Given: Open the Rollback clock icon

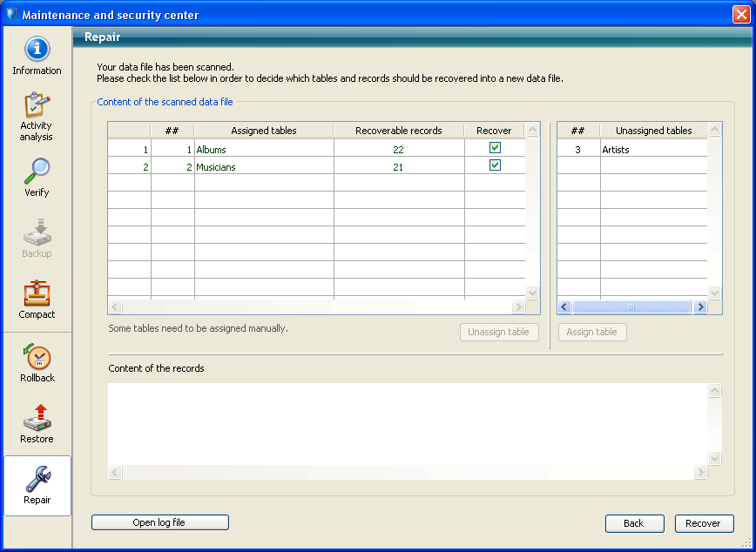Looking at the screenshot, I should pos(37,357).
